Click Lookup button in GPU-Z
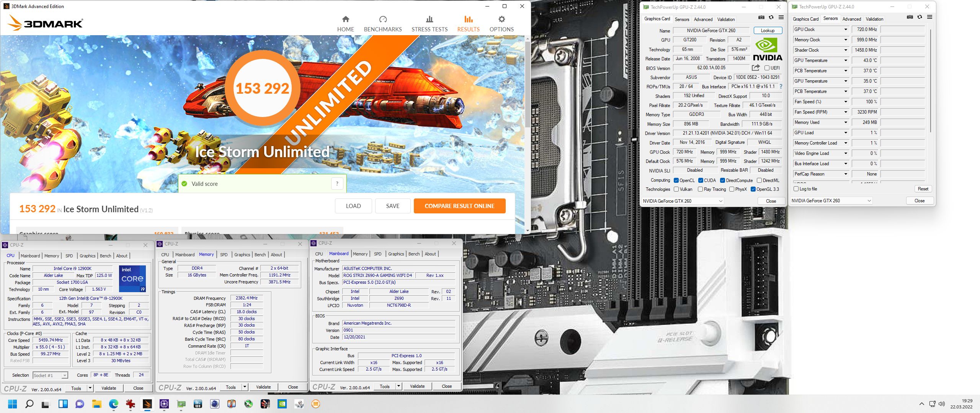 [768, 31]
